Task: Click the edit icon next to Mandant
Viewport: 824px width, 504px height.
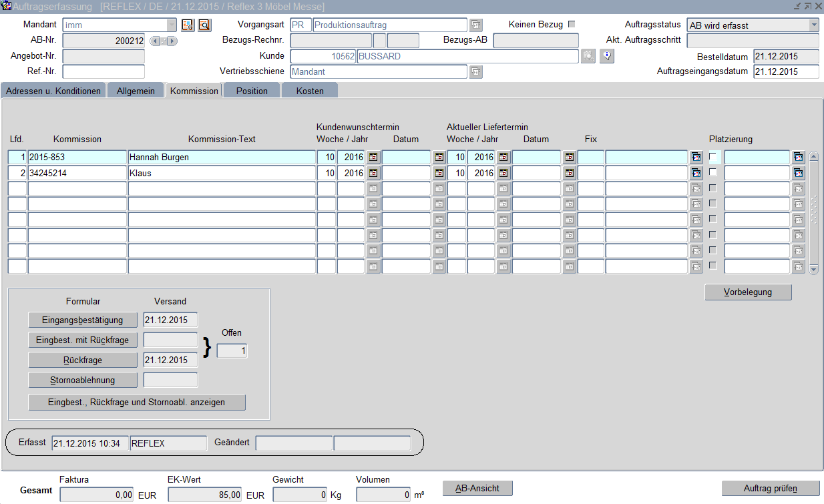Action: click(x=188, y=25)
